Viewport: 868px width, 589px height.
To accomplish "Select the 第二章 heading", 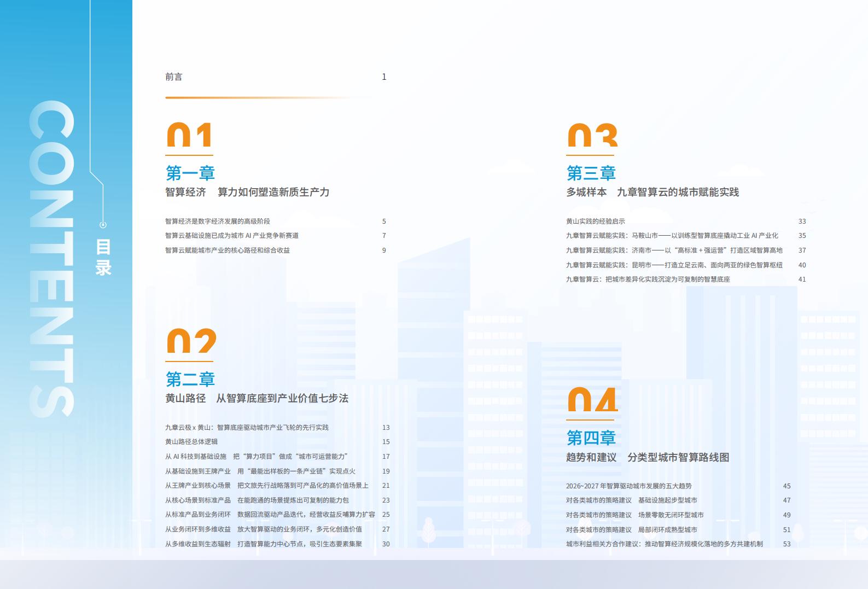I will [190, 379].
